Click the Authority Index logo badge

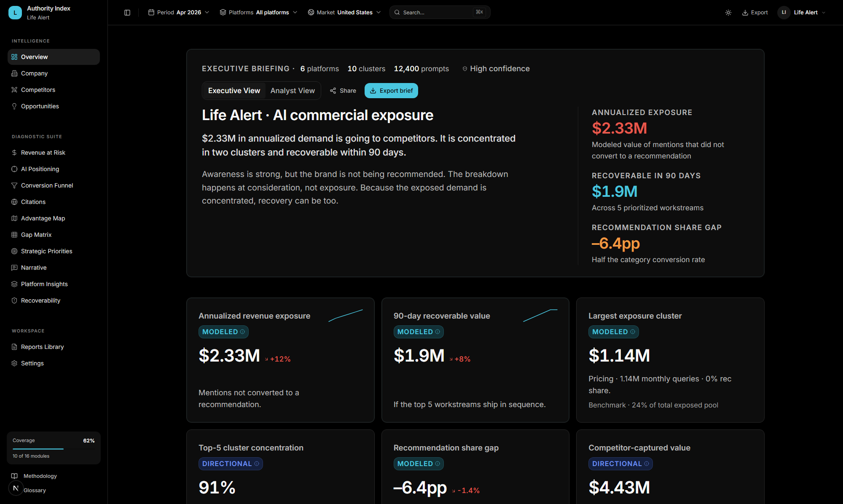coord(15,13)
